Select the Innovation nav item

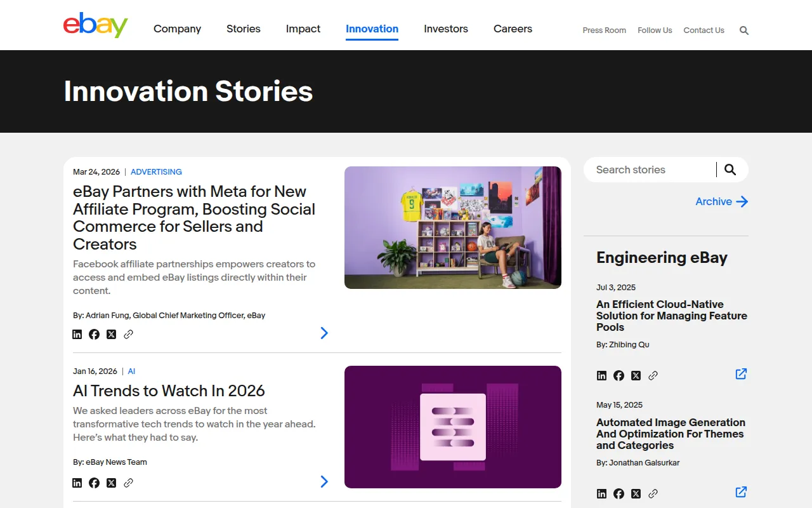pos(372,29)
